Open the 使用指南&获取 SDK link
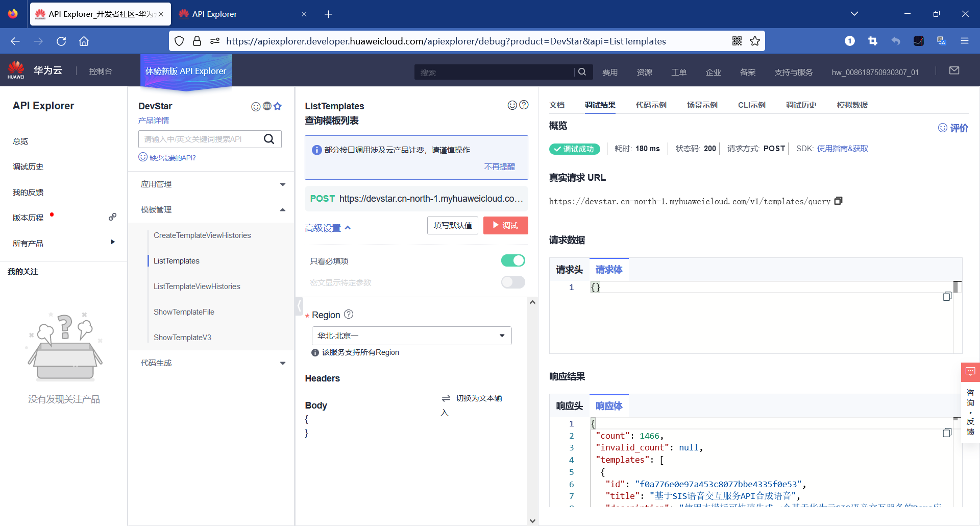 [842, 149]
